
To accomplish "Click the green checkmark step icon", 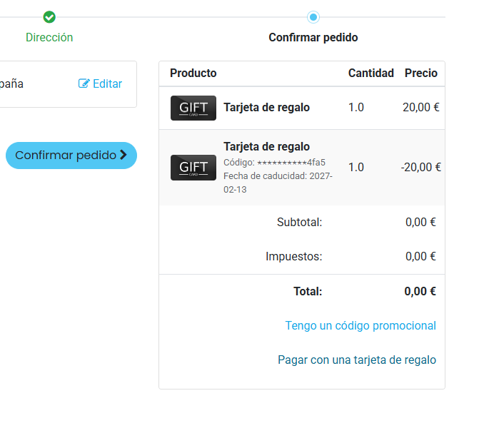I will tap(49, 17).
